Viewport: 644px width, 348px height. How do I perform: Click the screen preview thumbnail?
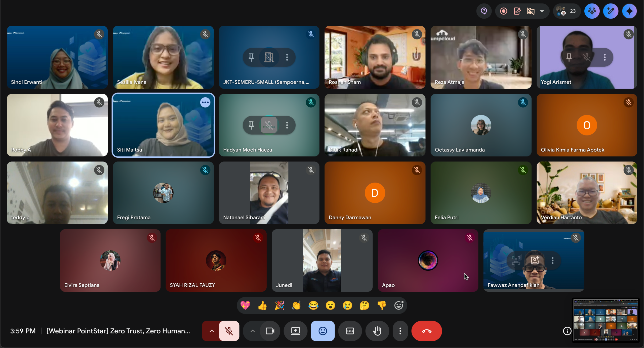(606, 320)
